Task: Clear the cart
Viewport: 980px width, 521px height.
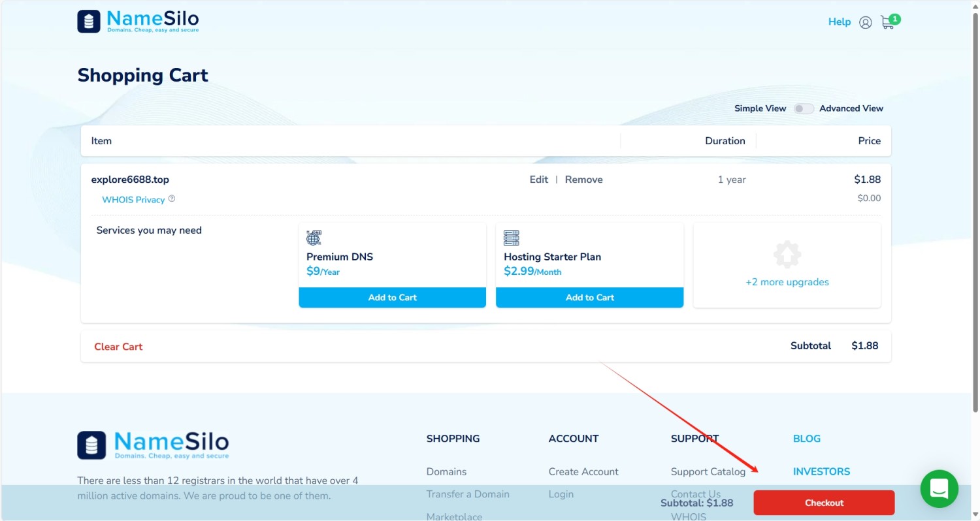Action: (x=118, y=347)
